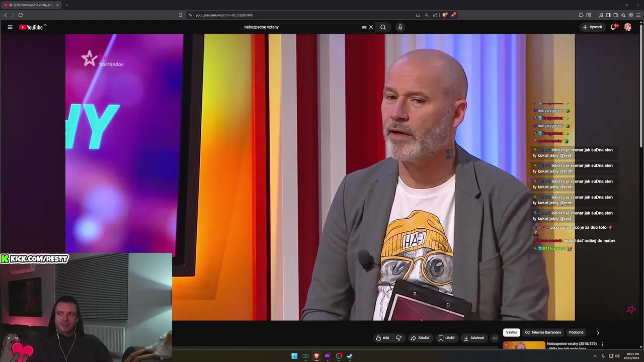This screenshot has height=362, width=644.
Task: Open a new browser tab with plus
Action: [66, 5]
